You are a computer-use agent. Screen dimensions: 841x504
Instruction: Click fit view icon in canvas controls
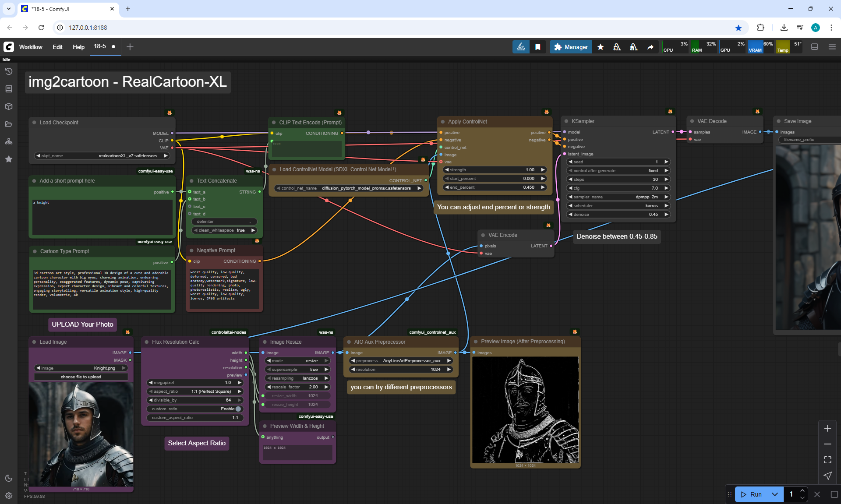click(827, 460)
